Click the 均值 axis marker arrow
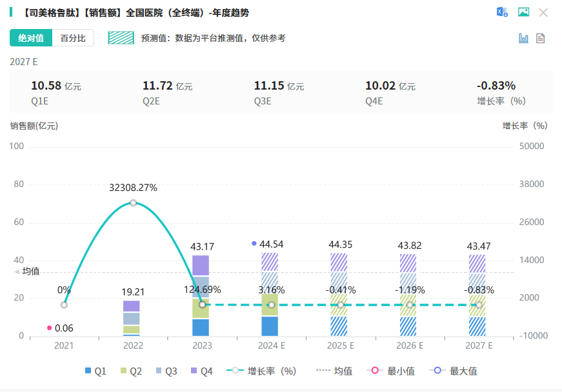 coord(17,272)
